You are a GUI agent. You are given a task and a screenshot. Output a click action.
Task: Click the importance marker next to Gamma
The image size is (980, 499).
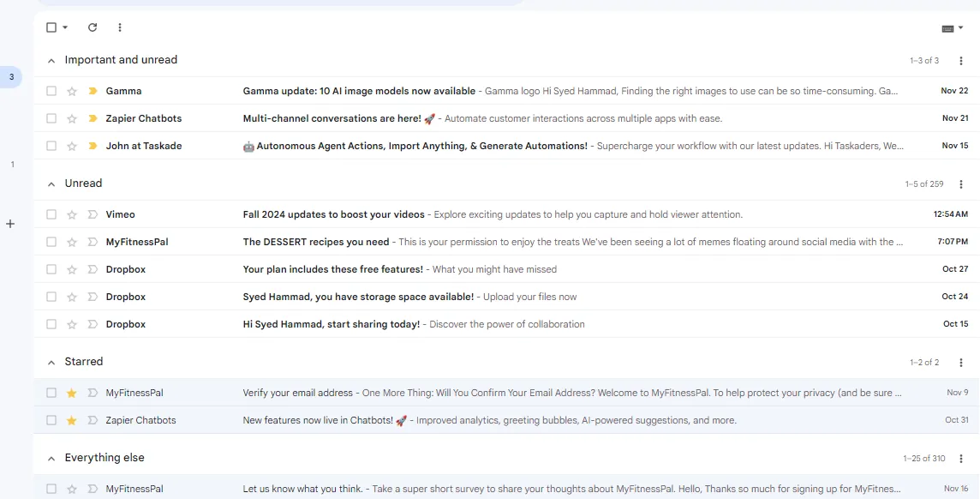point(93,90)
